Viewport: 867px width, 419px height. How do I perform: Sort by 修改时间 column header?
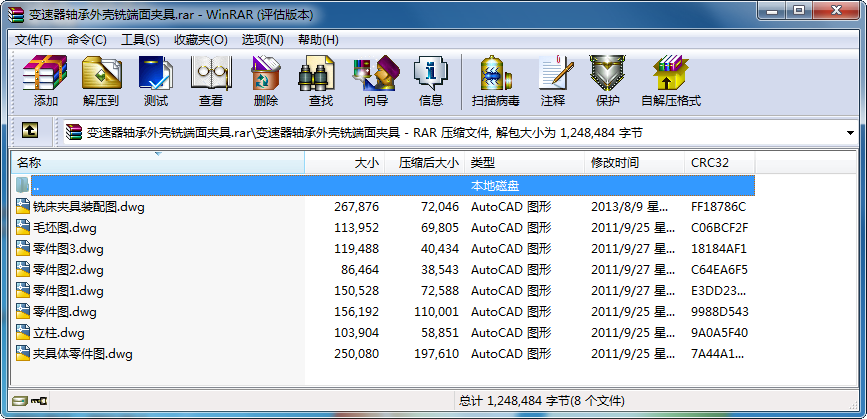pyautogui.click(x=634, y=163)
